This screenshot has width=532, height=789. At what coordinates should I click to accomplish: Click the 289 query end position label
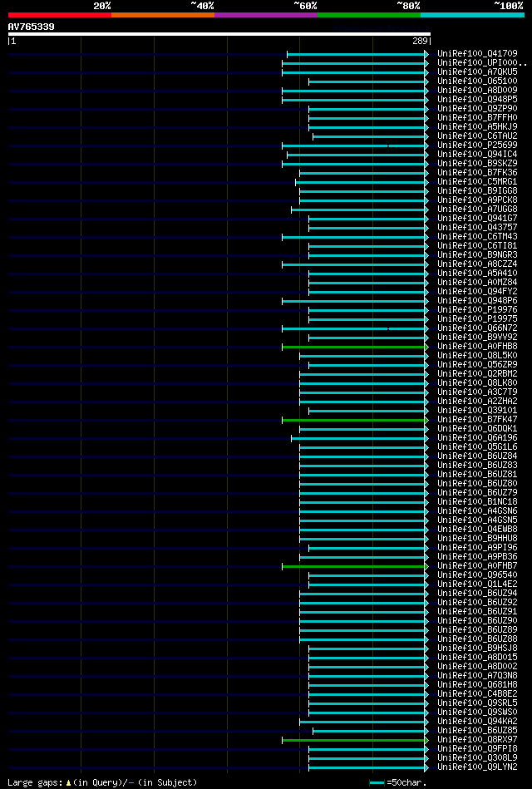pyautogui.click(x=421, y=42)
